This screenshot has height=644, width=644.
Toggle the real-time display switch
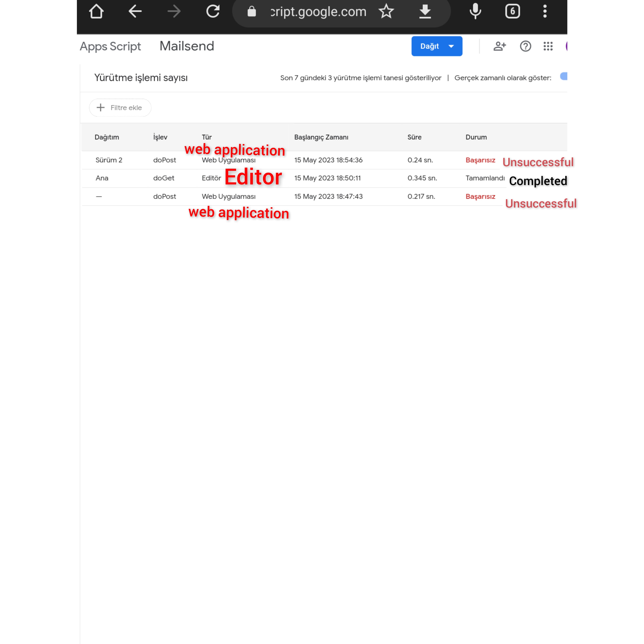[563, 76]
